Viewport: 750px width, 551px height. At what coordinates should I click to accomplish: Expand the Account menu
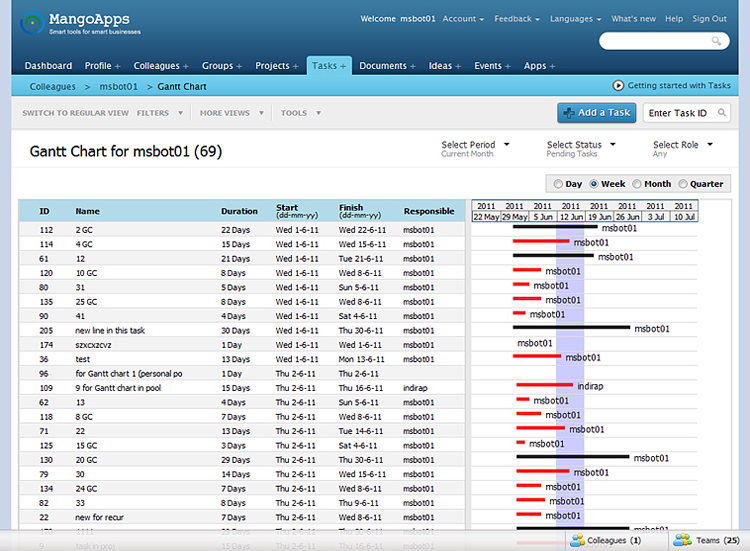pos(463,19)
